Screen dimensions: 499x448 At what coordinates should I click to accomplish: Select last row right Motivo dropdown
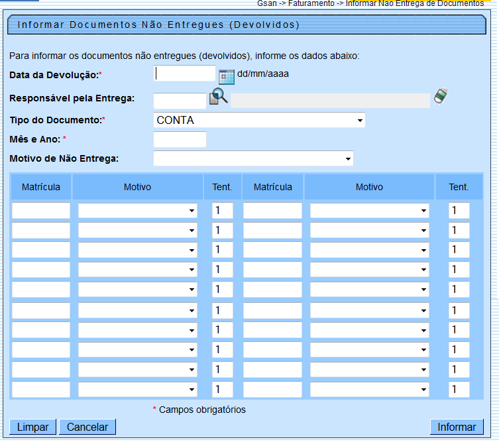click(369, 390)
